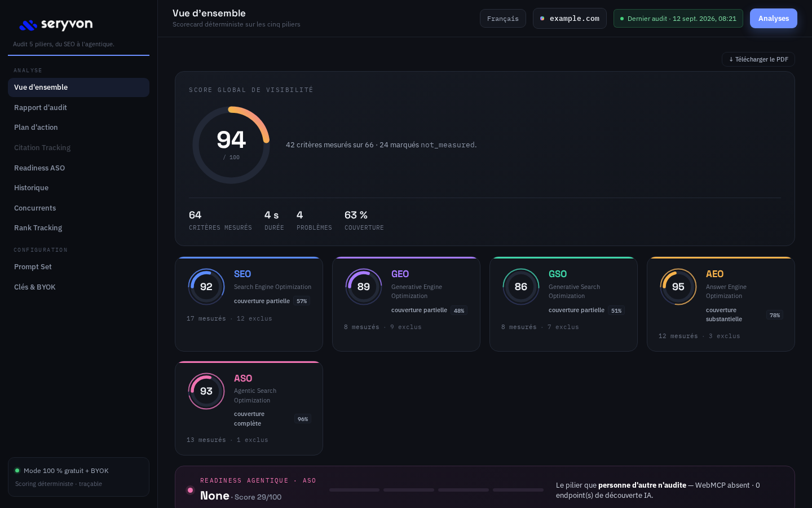
Task: Click the 78% coverage badge on AEO
Action: pos(775,315)
